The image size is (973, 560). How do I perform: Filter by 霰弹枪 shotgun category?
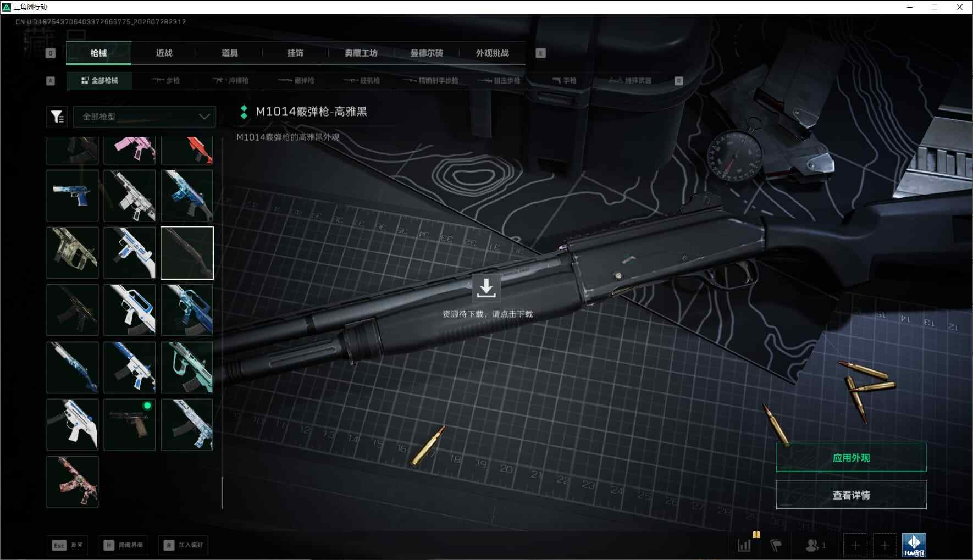click(x=296, y=80)
